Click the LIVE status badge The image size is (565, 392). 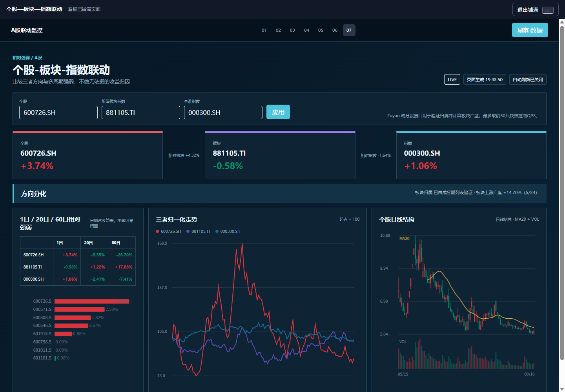coord(452,80)
